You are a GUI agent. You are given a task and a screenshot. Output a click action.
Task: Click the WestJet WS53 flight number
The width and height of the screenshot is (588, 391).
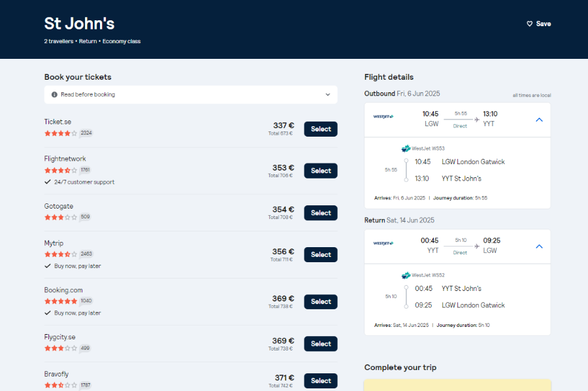click(x=428, y=148)
